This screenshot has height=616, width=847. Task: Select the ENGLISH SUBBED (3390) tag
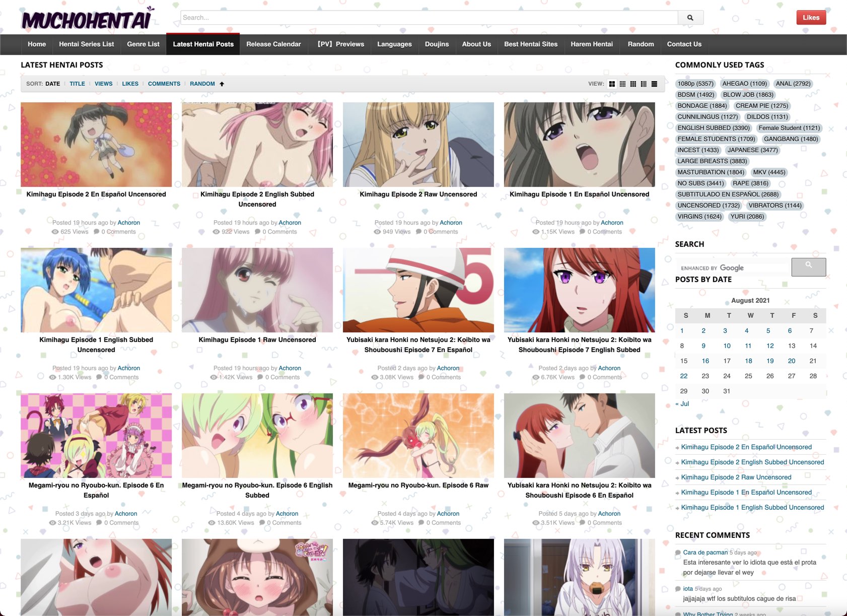point(714,128)
